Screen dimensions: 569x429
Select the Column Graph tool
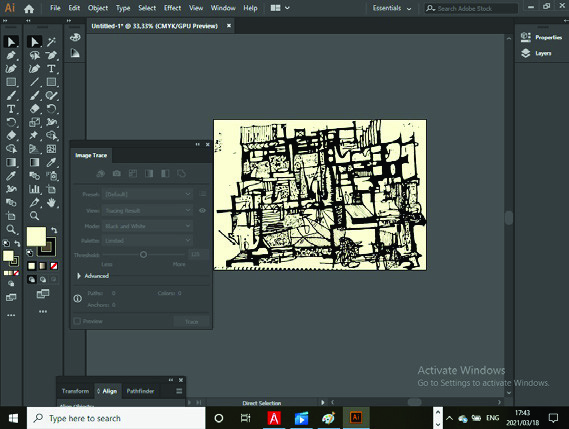click(x=34, y=189)
